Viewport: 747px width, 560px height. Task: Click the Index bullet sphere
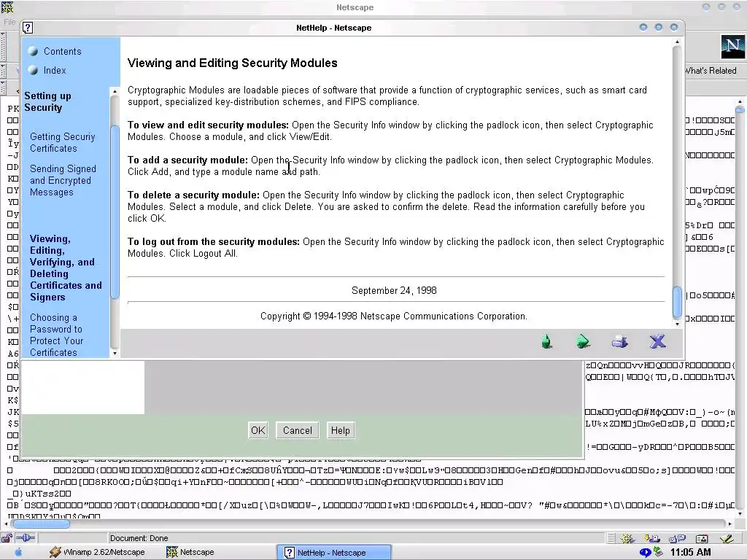(33, 71)
